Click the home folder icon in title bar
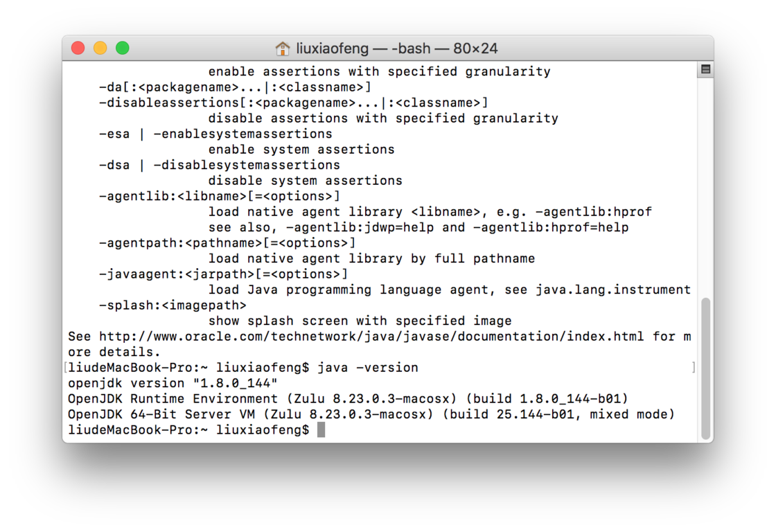 click(x=283, y=48)
